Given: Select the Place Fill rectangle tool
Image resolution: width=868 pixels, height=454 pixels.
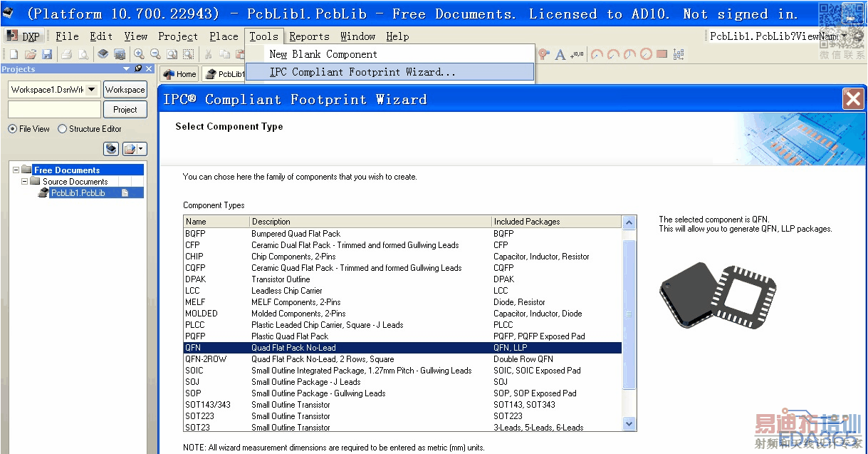Looking at the screenshot, I should (662, 54).
